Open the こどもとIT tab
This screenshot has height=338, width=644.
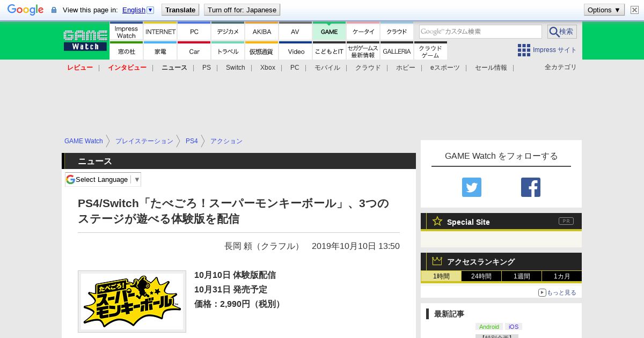tap(329, 51)
